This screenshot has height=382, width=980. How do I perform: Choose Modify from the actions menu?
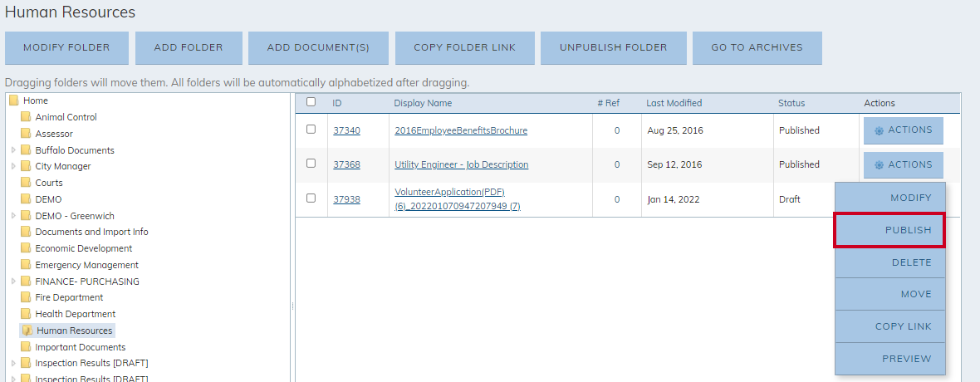click(x=890, y=198)
